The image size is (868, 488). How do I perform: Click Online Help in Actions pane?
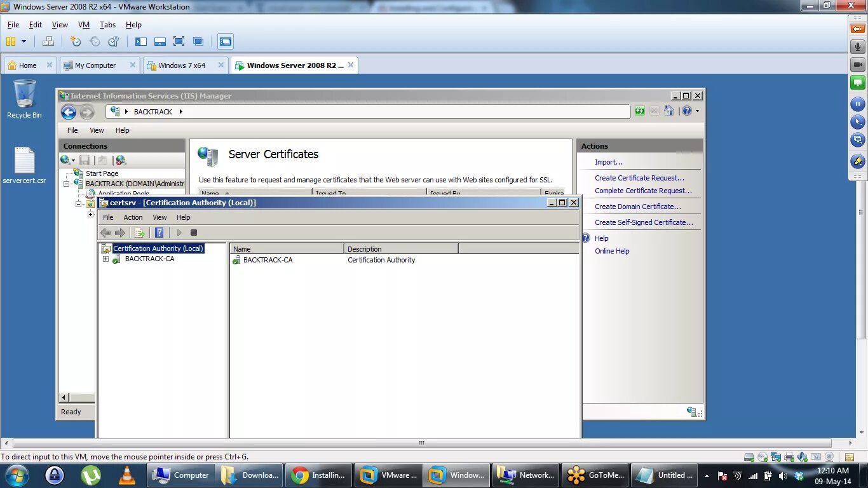(612, 251)
